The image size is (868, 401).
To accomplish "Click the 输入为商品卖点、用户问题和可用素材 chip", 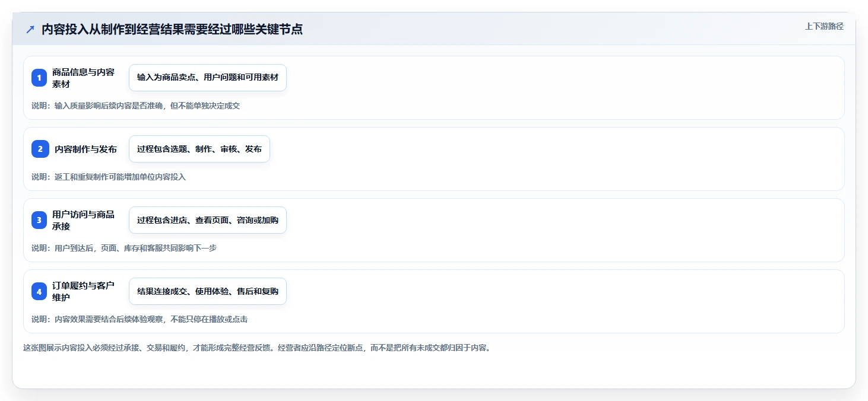I will (208, 78).
